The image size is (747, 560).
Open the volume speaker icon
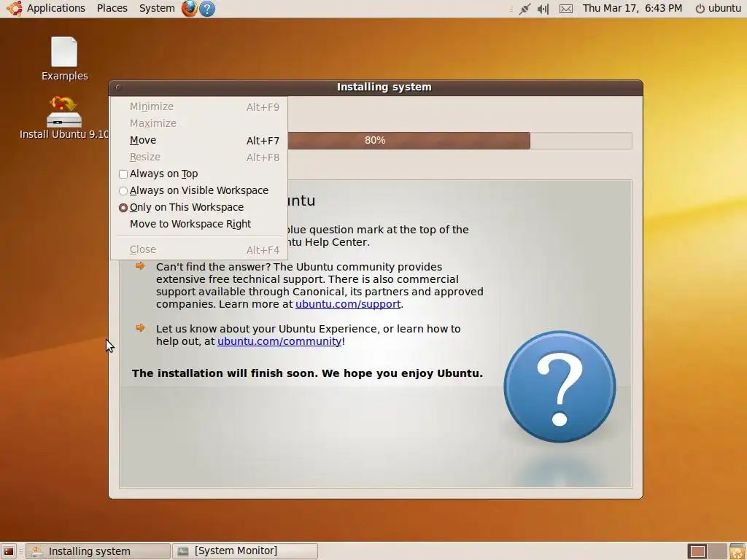tap(543, 9)
